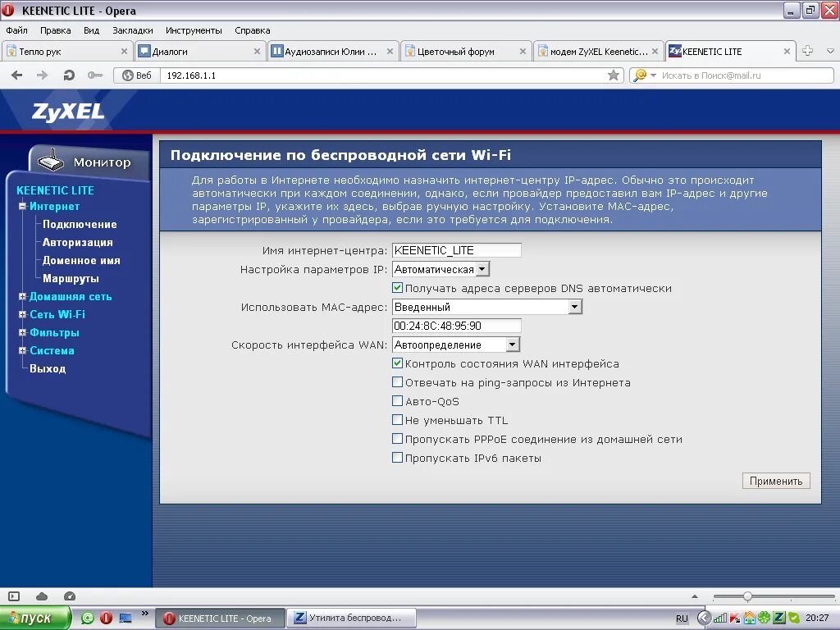Image resolution: width=840 pixels, height=630 pixels.
Task: Click the ZyXEL logo
Action: pyautogui.click(x=68, y=112)
